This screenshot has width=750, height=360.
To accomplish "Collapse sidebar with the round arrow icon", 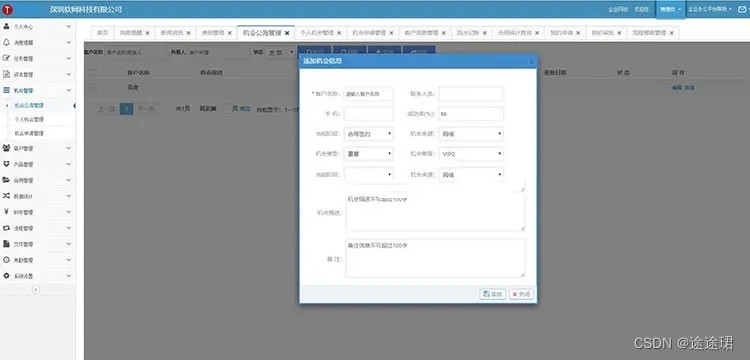I will (x=35, y=289).
